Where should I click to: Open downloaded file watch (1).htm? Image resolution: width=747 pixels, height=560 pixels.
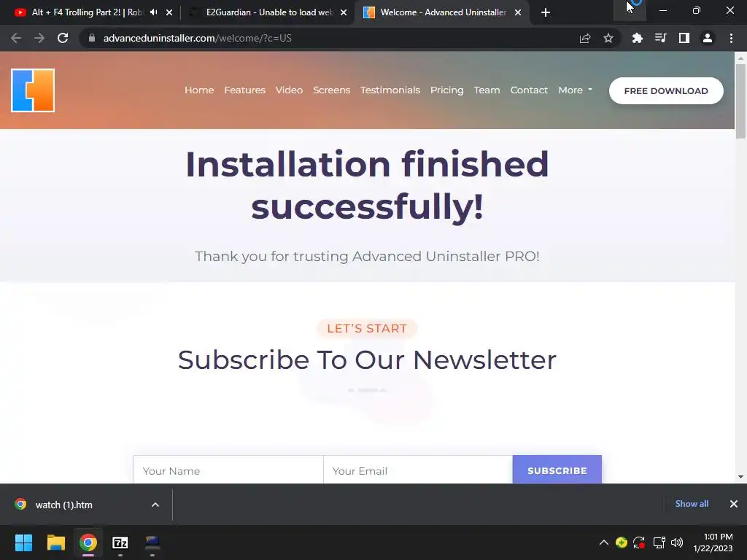click(x=64, y=505)
